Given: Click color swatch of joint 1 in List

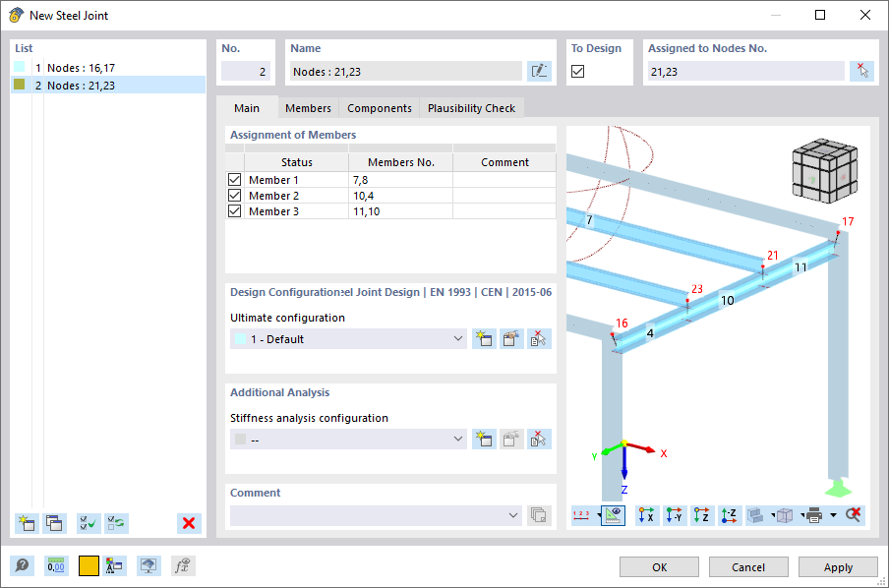Looking at the screenshot, I should click(x=20, y=67).
